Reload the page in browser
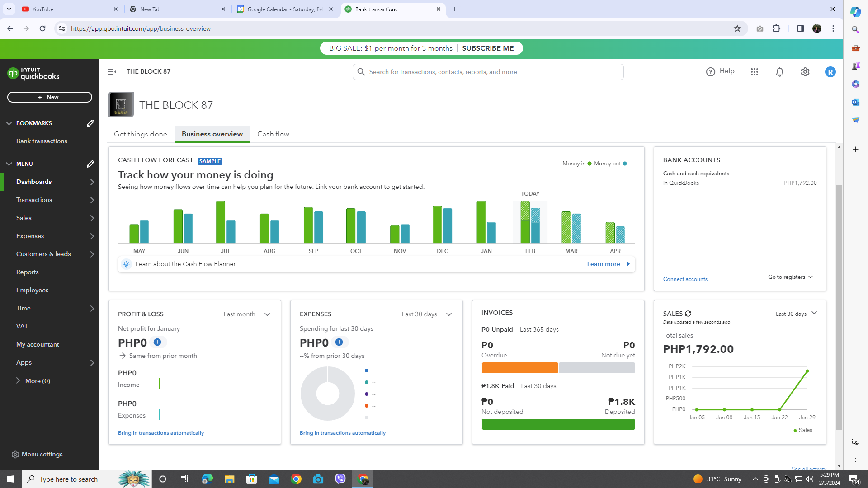The image size is (868, 488). click(42, 28)
